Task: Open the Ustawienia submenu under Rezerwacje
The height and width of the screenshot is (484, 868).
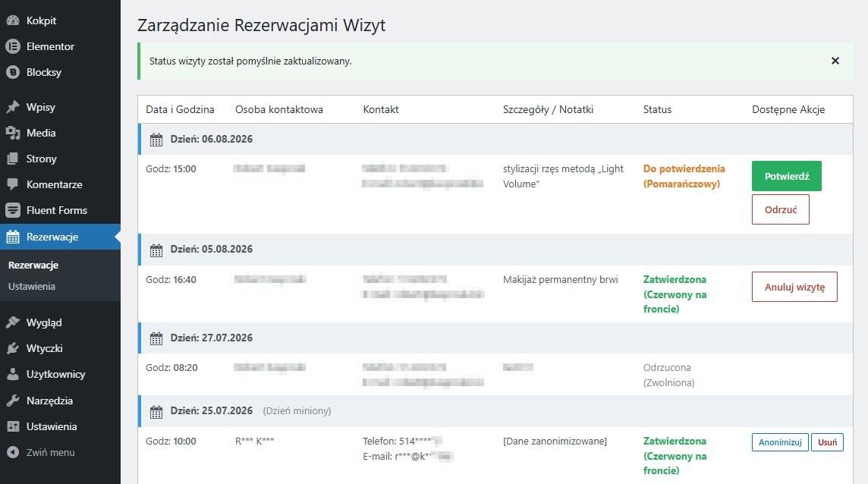Action: coord(32,286)
